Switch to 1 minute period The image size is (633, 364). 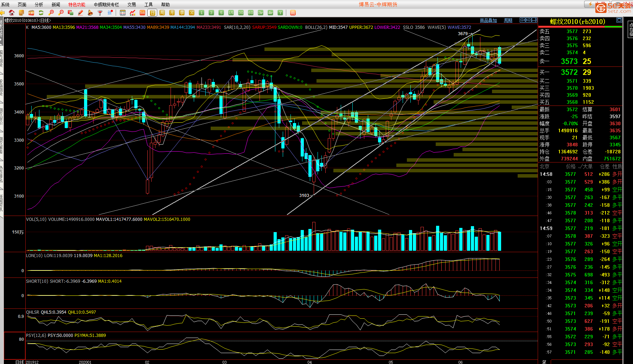point(202,13)
